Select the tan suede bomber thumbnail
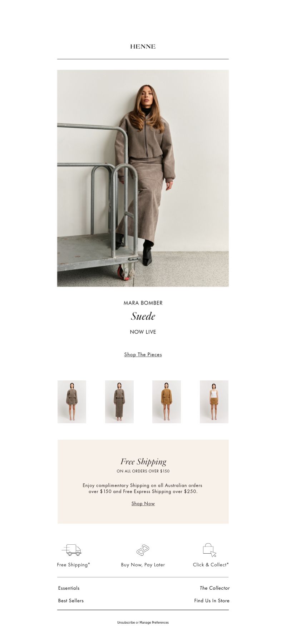 (167, 402)
